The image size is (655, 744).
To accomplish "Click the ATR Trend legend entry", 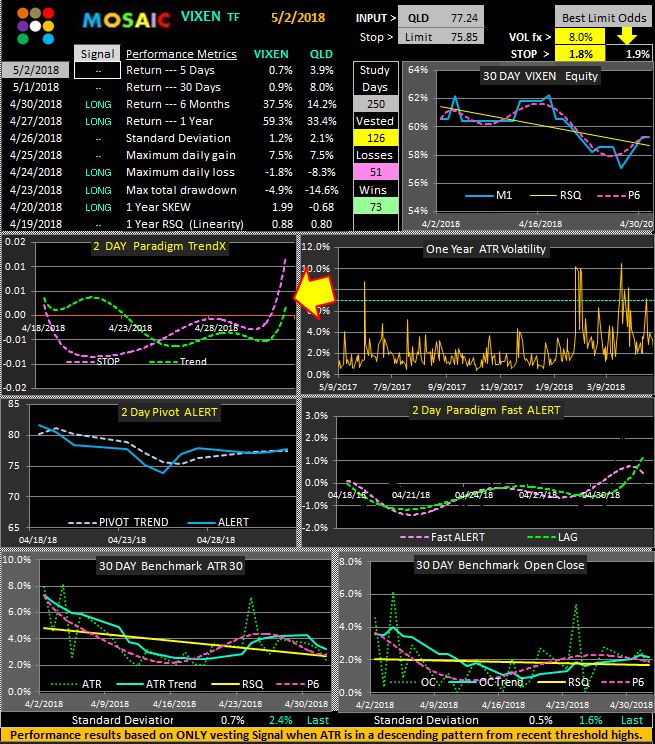I will (x=156, y=684).
